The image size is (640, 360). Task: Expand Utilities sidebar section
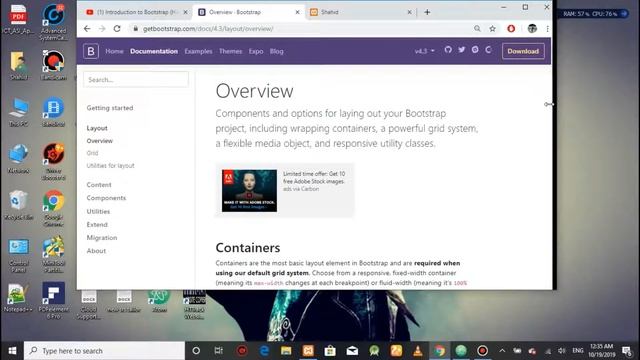[x=98, y=211]
